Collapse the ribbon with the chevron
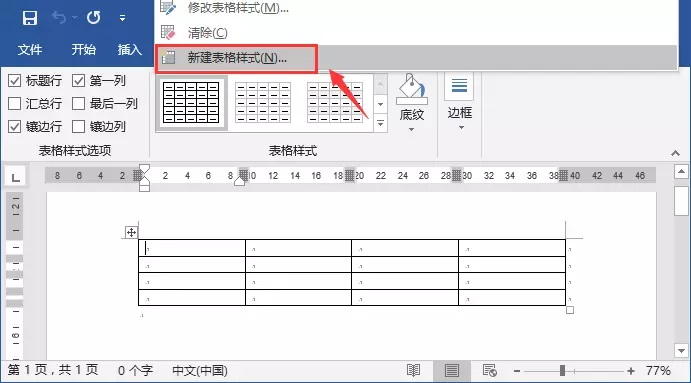Screen dimensions: 691x383 point(675,153)
